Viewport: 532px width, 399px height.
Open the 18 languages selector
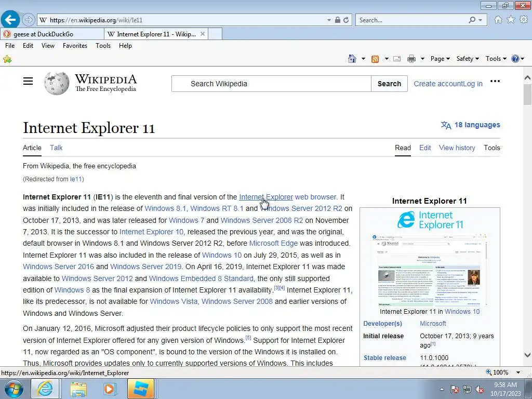coord(470,125)
